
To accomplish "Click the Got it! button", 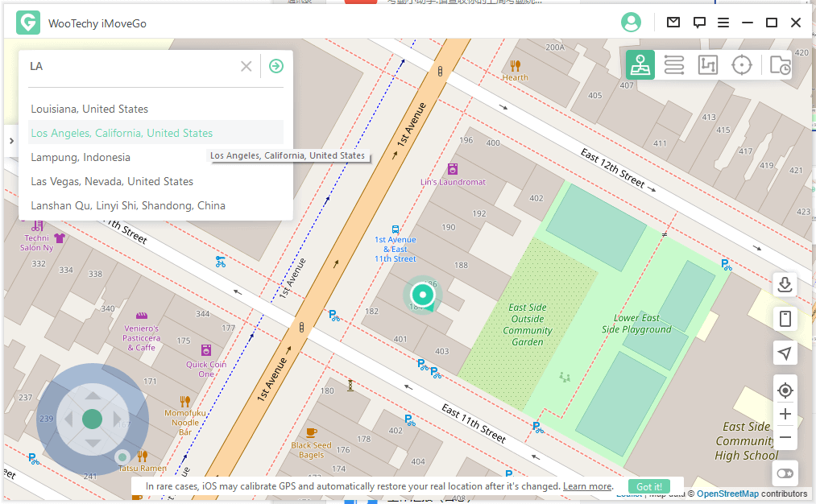I will pos(649,486).
